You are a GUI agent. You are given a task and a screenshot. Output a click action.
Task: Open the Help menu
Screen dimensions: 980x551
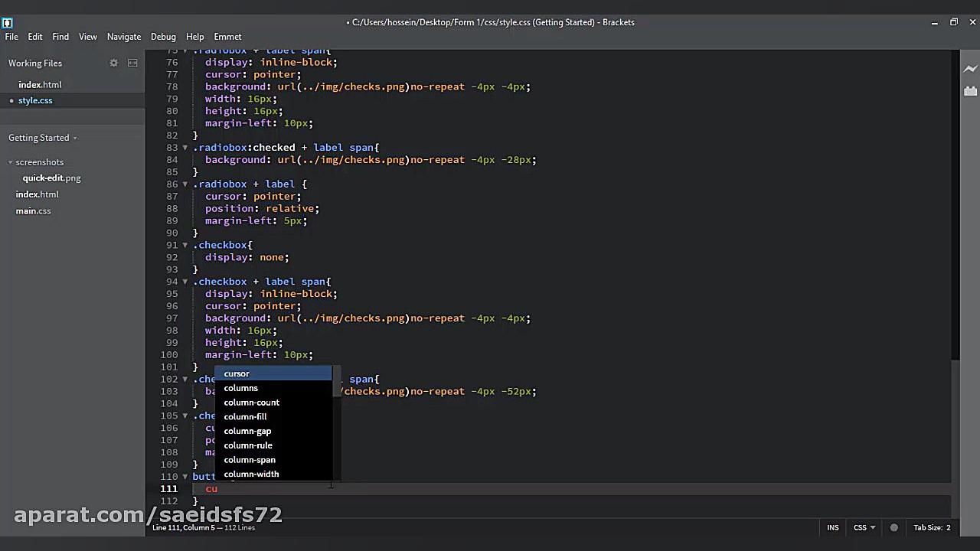click(195, 37)
